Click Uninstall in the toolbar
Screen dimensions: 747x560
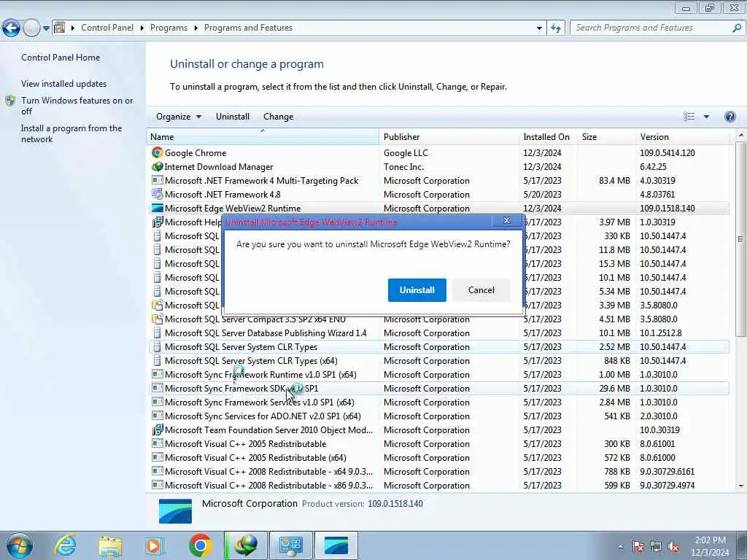pyautogui.click(x=233, y=117)
